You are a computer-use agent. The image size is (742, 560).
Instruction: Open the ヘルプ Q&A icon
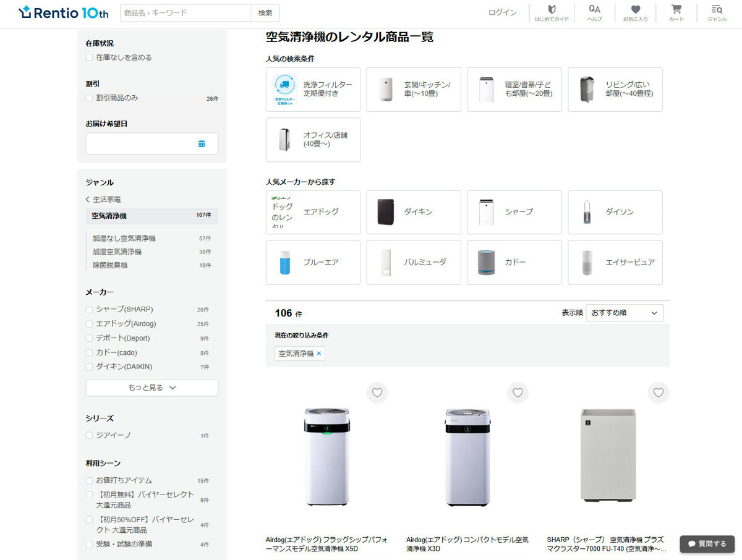pos(594,13)
